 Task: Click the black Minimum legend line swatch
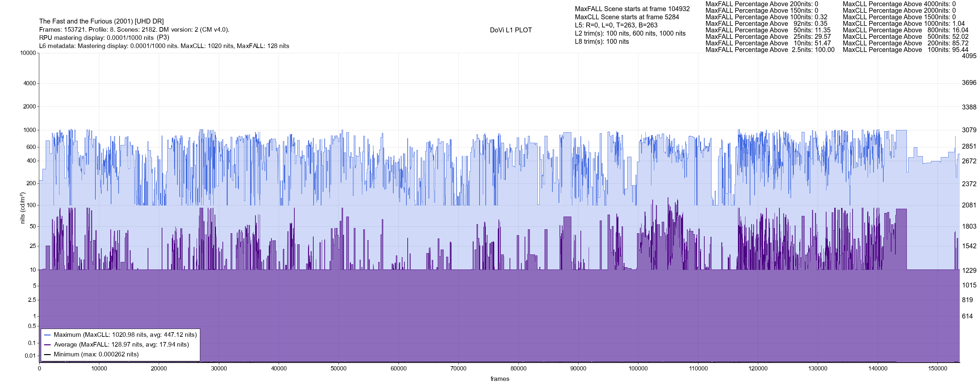(x=48, y=354)
